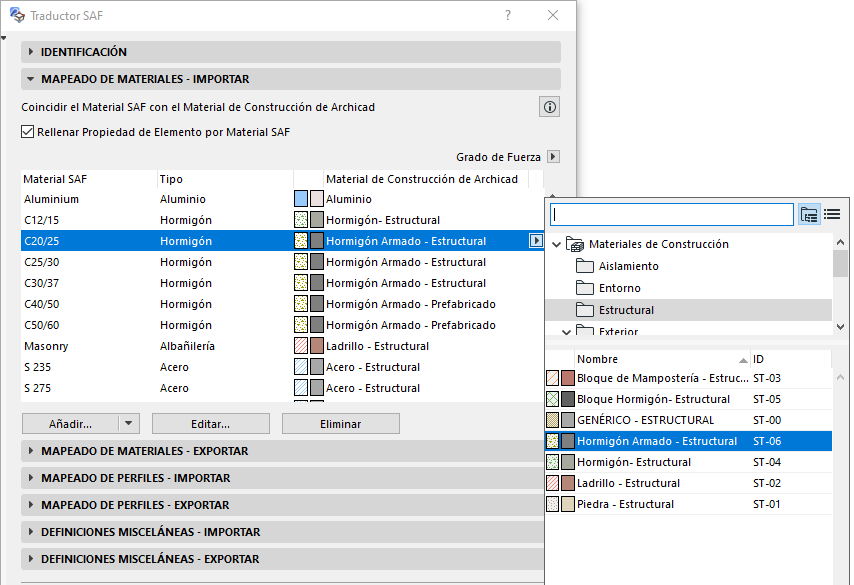Click the Traductor SAF app icon

pos(17,15)
